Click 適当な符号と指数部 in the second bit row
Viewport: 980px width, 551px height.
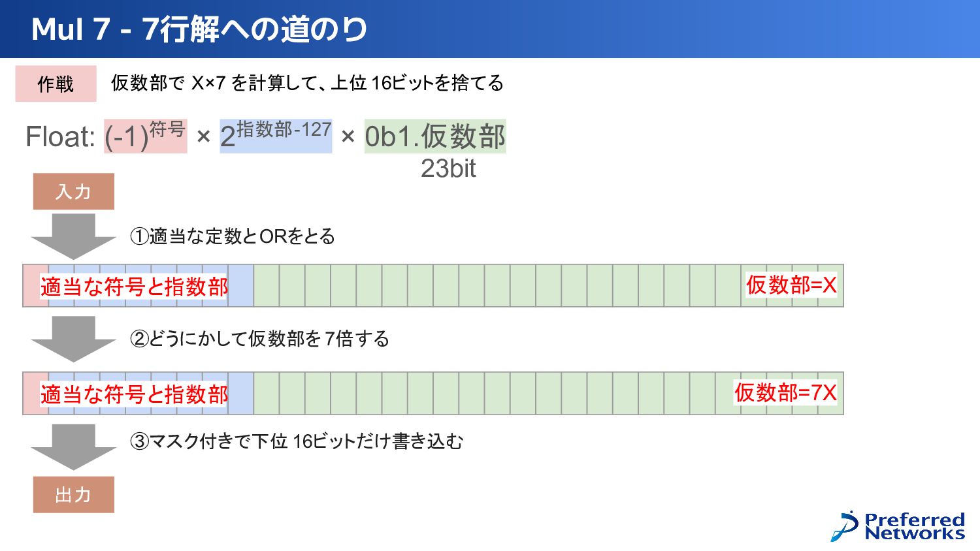tap(134, 394)
